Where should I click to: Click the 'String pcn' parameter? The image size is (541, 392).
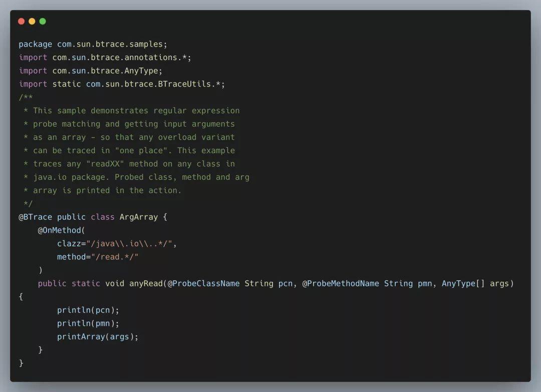(268, 283)
